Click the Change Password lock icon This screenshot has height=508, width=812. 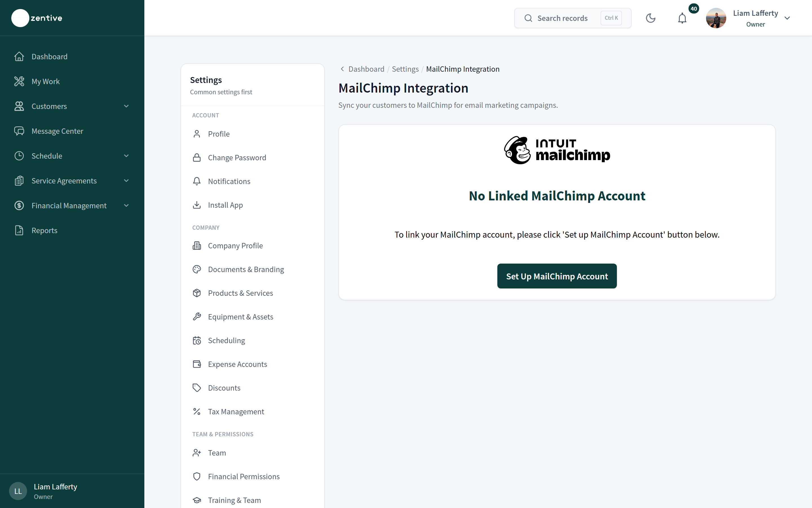tap(197, 157)
